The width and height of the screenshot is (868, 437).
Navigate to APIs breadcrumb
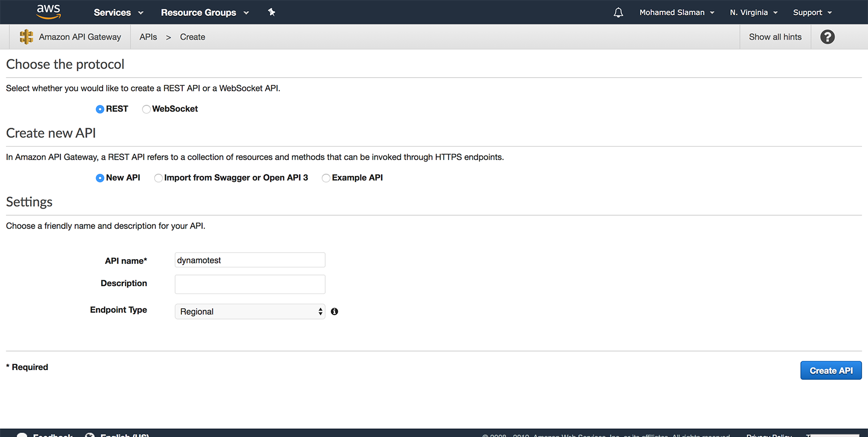148,37
